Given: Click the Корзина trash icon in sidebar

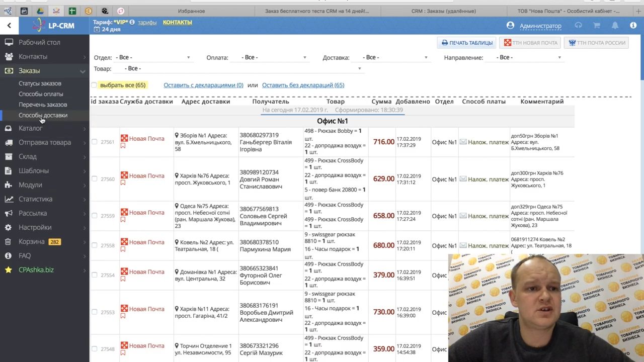Looking at the screenshot, I should 9,242.
